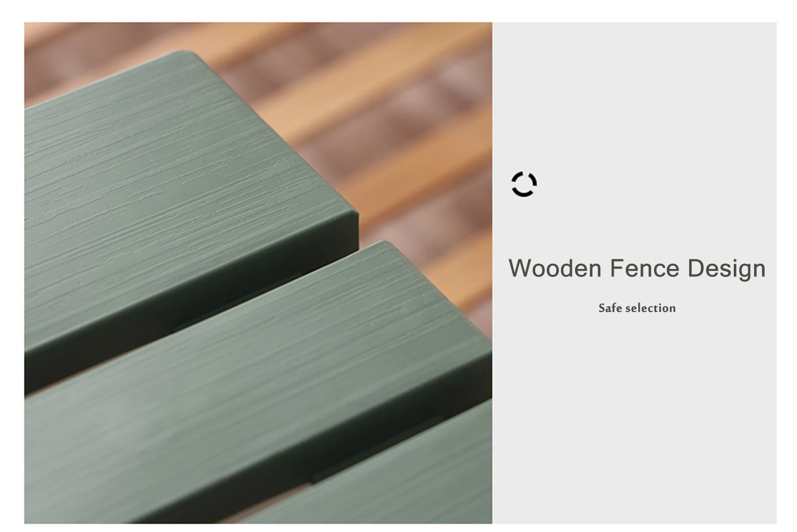Click the Wooden Fence Design heading
This screenshot has height=532, width=797.
(637, 268)
